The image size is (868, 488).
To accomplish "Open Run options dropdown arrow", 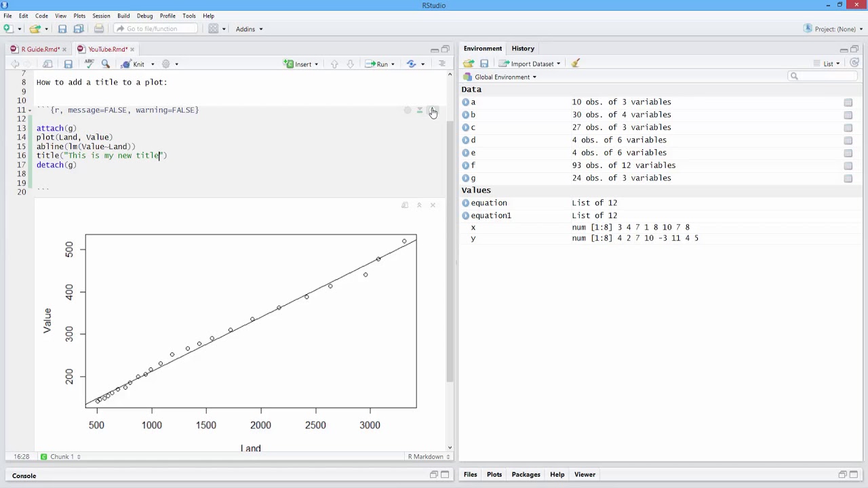I will 393,64.
